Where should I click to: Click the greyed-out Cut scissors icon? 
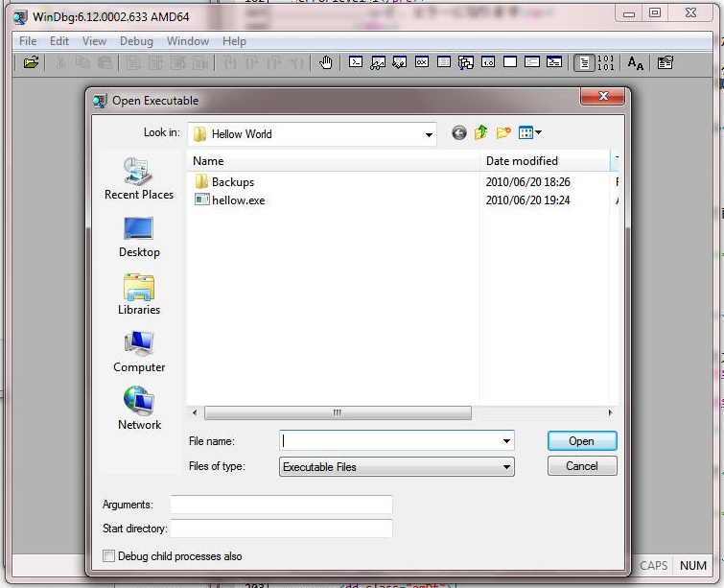click(x=60, y=62)
